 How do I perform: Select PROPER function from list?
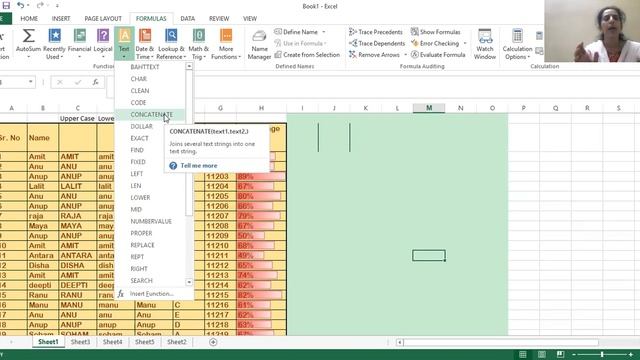coord(150,233)
